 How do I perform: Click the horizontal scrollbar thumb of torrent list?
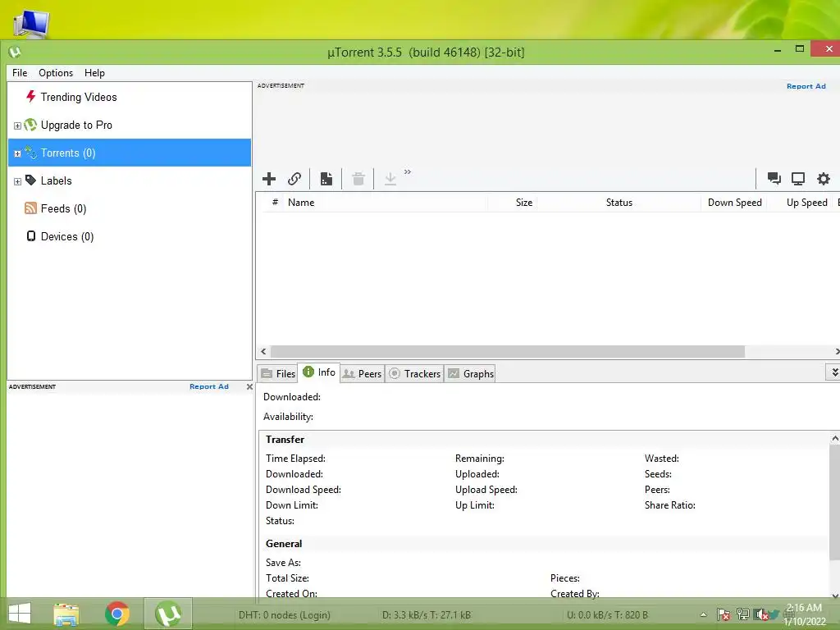507,351
